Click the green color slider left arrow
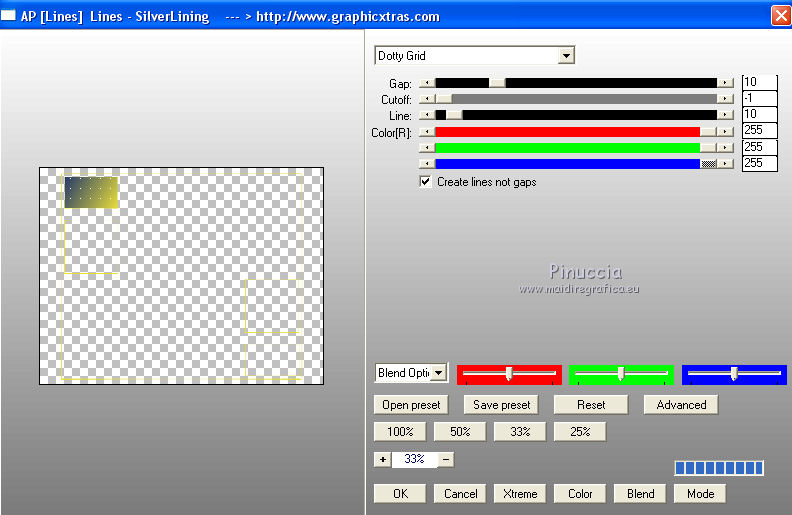 (427, 148)
